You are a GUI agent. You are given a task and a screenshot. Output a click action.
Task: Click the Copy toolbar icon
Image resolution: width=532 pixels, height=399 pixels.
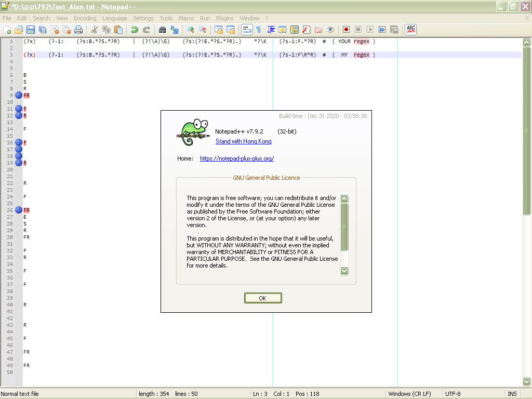click(106, 30)
